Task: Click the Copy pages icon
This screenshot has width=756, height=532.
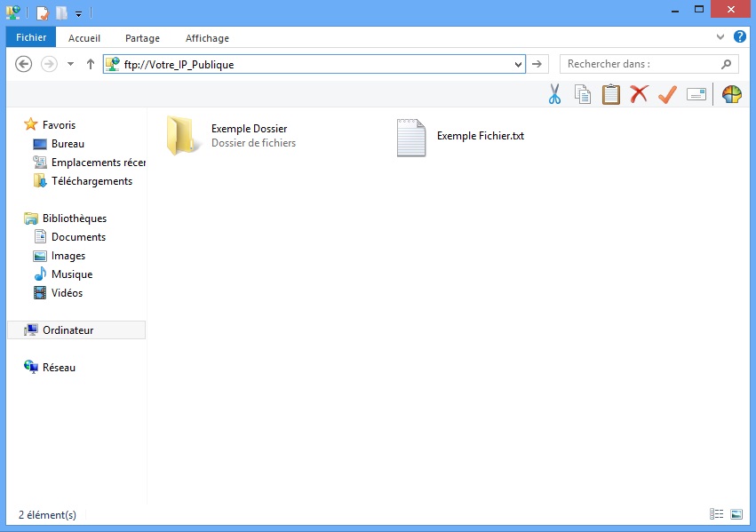Action: [583, 94]
